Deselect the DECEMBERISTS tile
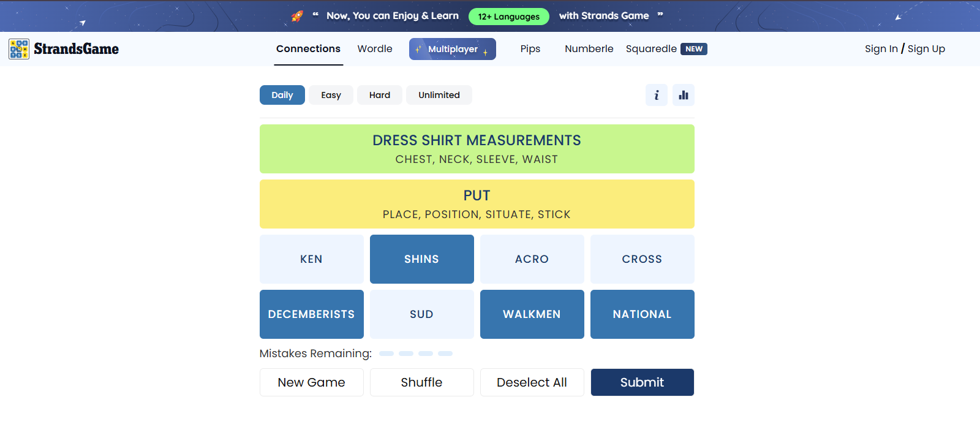Screen dimensions: 980x435 312,314
